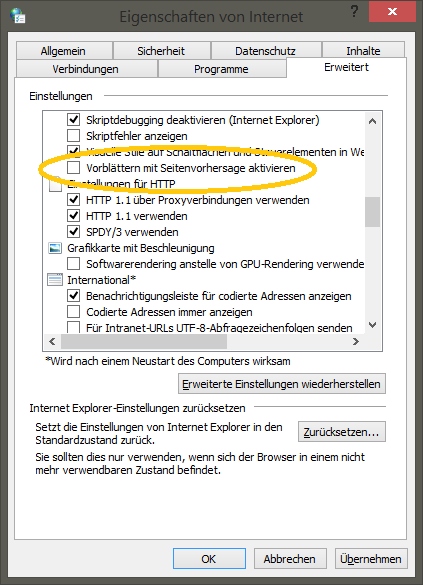
Task: Enable Skriptfehler anzeigen checkbox
Action: click(x=73, y=136)
